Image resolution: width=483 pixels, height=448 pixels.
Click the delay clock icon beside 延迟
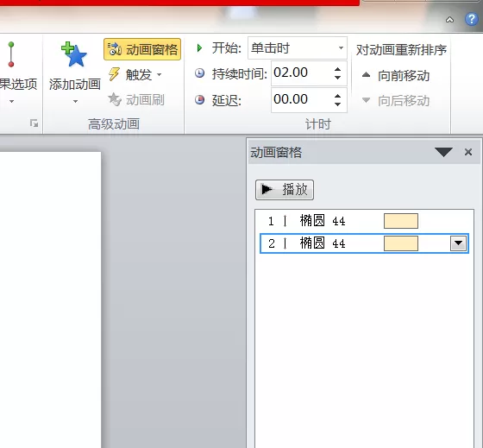tap(199, 100)
